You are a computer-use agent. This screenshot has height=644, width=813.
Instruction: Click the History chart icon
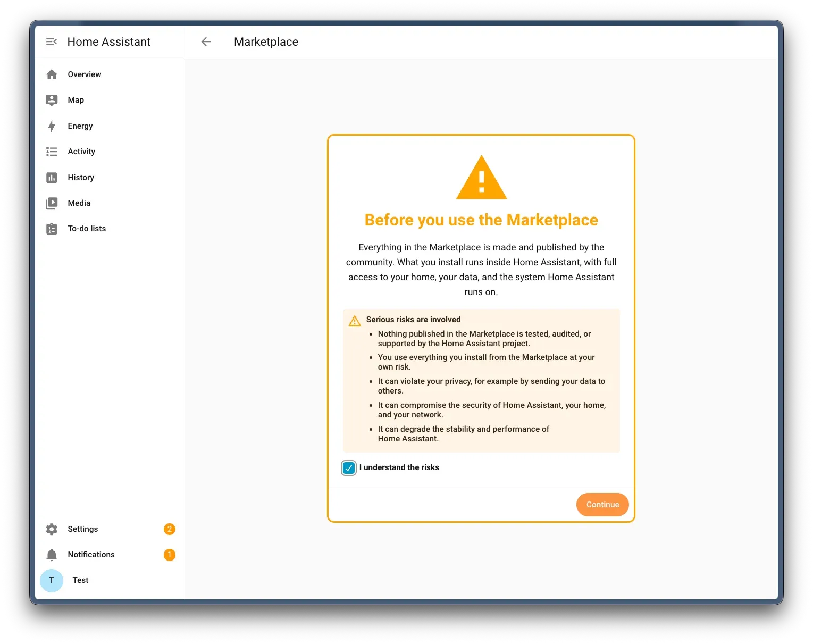[52, 178]
